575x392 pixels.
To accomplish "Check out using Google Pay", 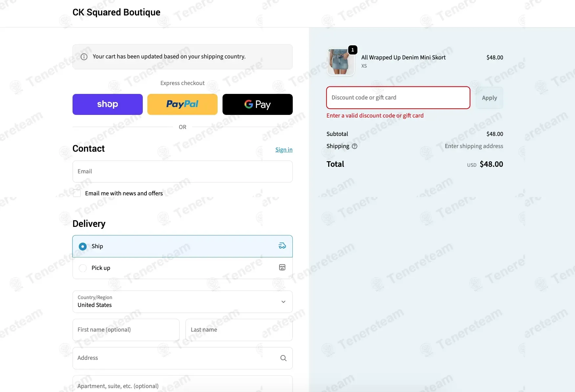I will pos(257,104).
